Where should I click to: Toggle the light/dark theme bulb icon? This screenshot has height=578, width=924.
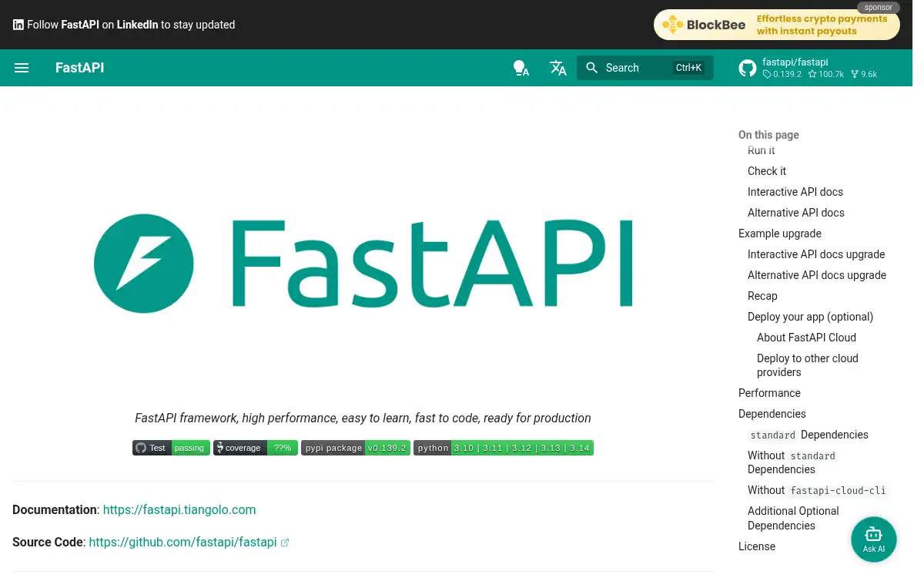point(521,68)
